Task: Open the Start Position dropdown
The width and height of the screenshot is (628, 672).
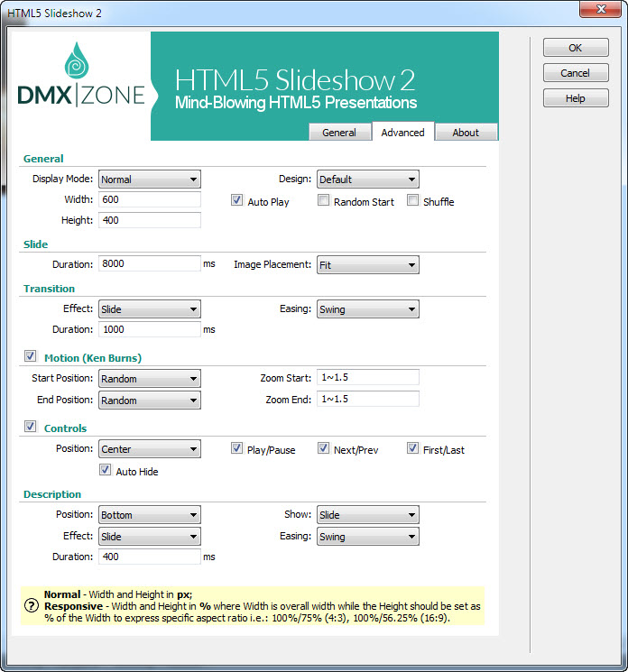Action: point(150,379)
